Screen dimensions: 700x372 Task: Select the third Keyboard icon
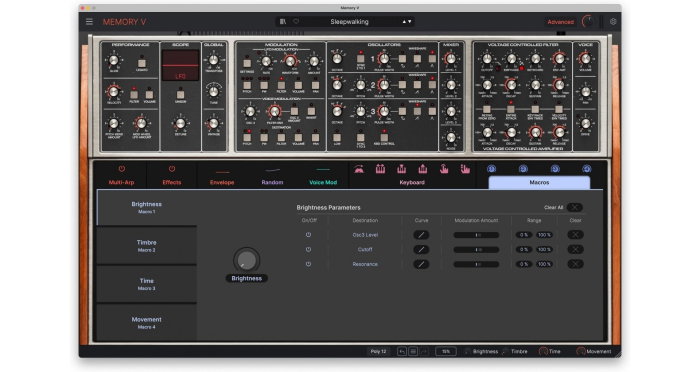click(x=401, y=169)
